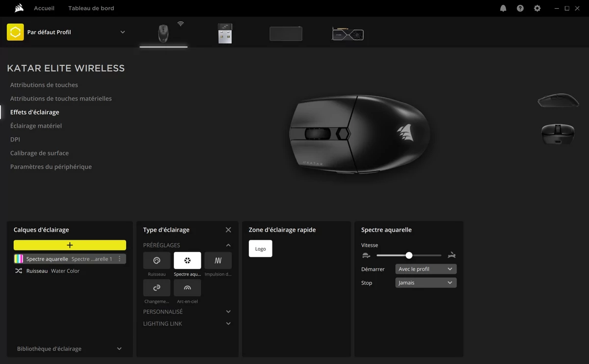Open the DPI section

click(15, 140)
